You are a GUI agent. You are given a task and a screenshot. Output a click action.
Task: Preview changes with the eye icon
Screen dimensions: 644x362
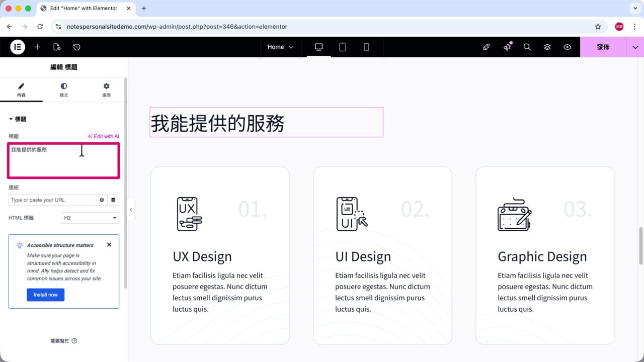568,47
